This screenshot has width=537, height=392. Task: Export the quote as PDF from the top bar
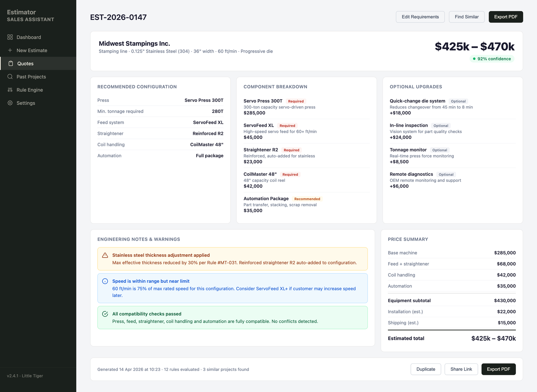click(506, 17)
